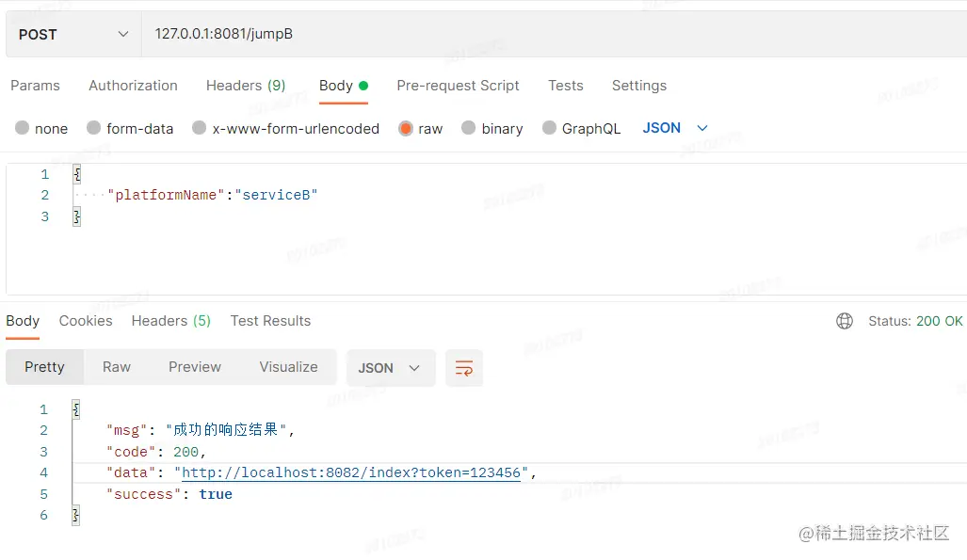The image size is (967, 560).
Task: Select the request Body tab
Action: click(344, 86)
